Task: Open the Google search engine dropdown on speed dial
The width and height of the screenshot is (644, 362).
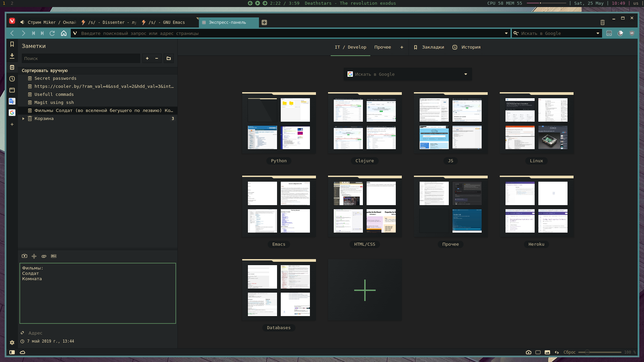Action: coord(466,74)
